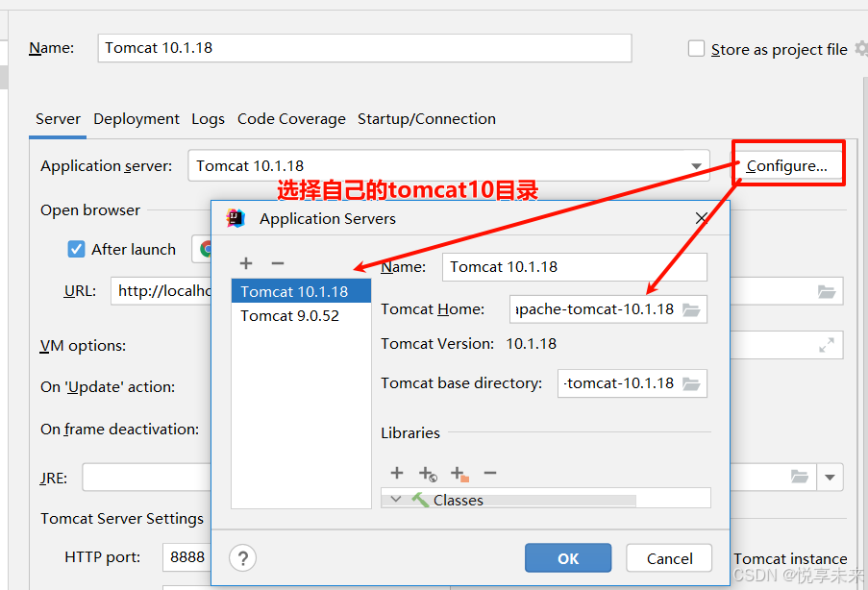Remove library with minus icon under Libraries

coord(490,473)
